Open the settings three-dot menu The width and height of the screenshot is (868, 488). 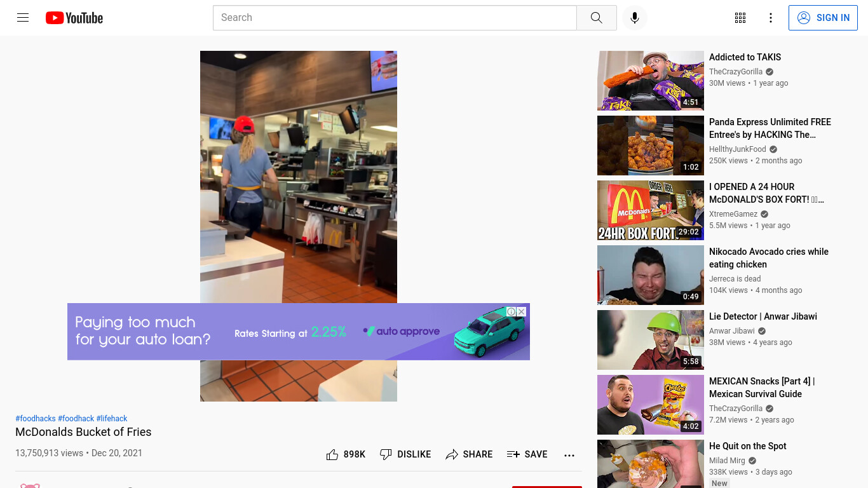pyautogui.click(x=771, y=18)
